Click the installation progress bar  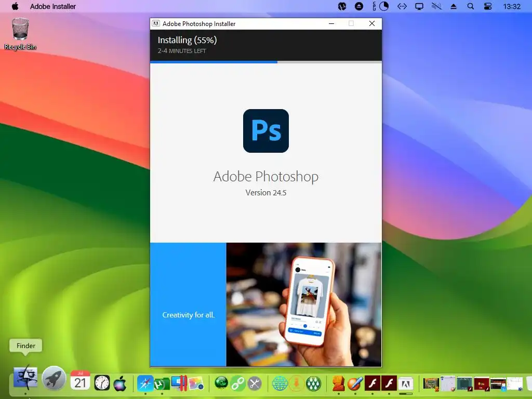pyautogui.click(x=266, y=62)
